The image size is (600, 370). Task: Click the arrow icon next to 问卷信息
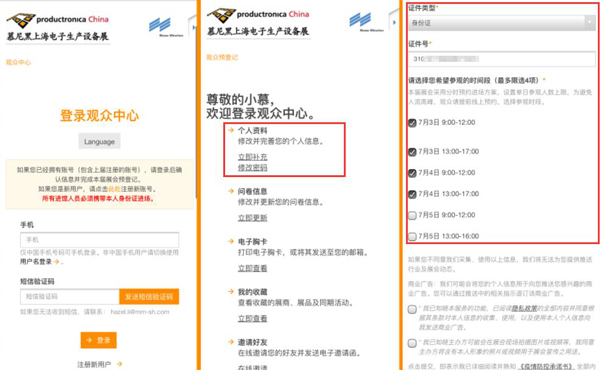pyautogui.click(x=231, y=191)
